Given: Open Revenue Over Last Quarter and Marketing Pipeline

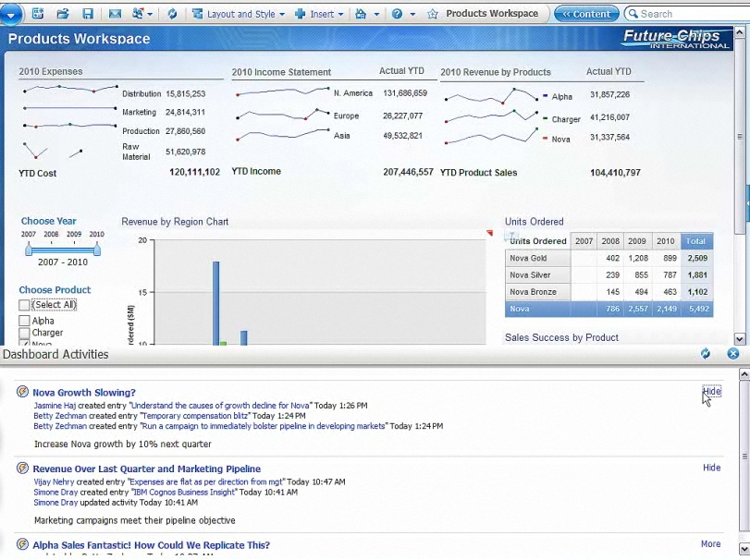Looking at the screenshot, I should pos(147,469).
